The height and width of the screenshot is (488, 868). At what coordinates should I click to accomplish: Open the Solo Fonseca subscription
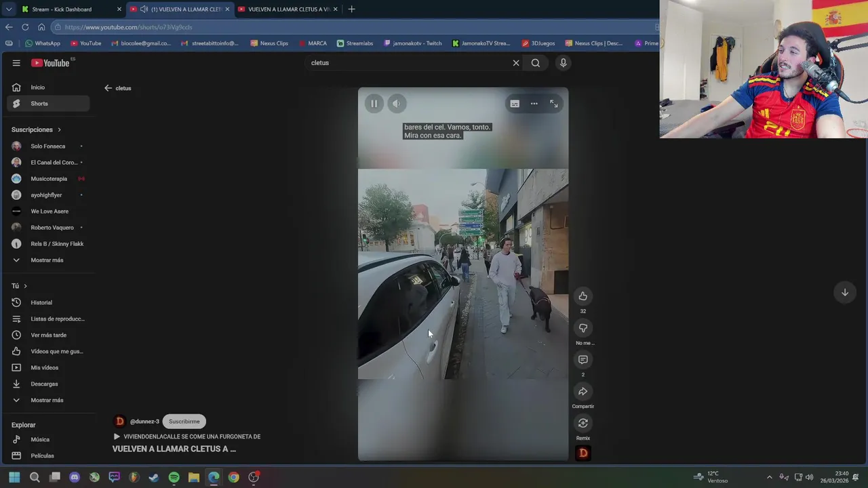47,146
